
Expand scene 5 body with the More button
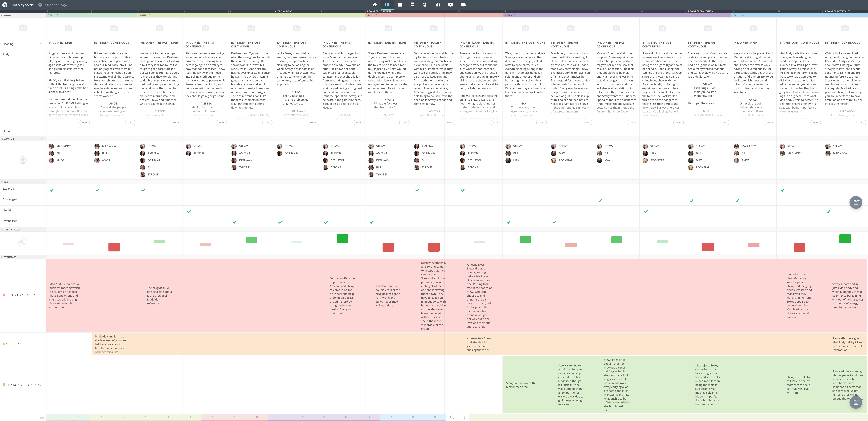[267, 123]
